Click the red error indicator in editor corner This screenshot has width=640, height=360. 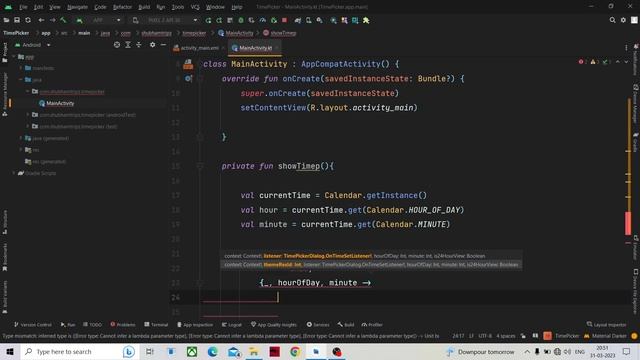tap(581, 62)
